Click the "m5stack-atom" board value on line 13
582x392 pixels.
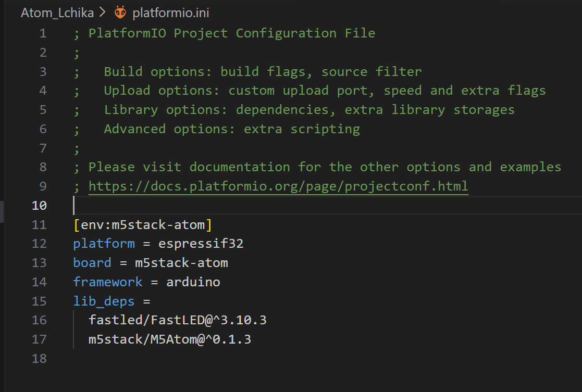181,263
